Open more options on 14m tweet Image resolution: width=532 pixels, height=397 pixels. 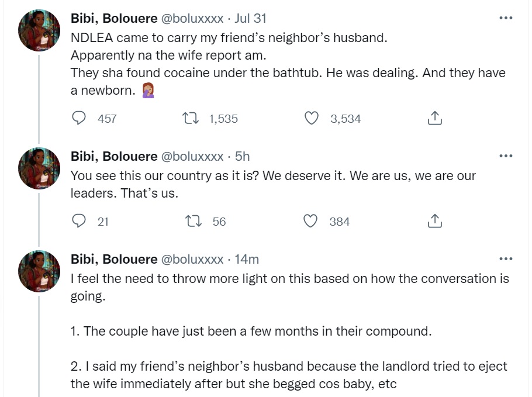[506, 259]
